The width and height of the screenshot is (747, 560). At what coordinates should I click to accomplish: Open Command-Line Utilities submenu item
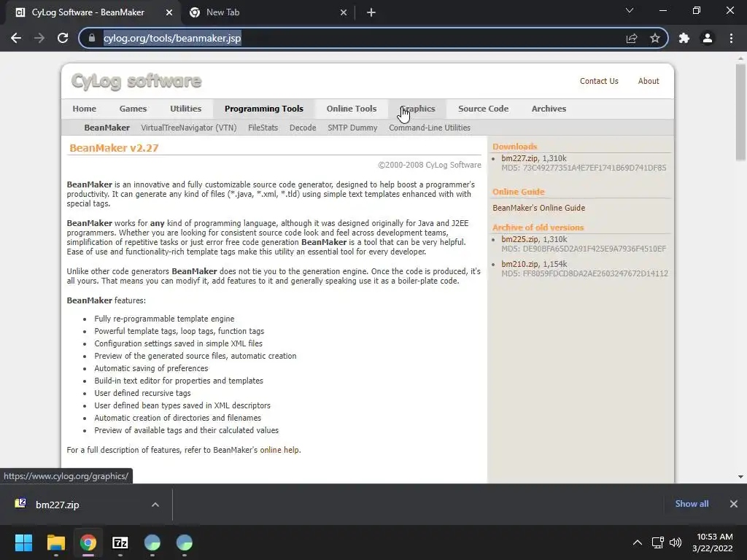430,128
